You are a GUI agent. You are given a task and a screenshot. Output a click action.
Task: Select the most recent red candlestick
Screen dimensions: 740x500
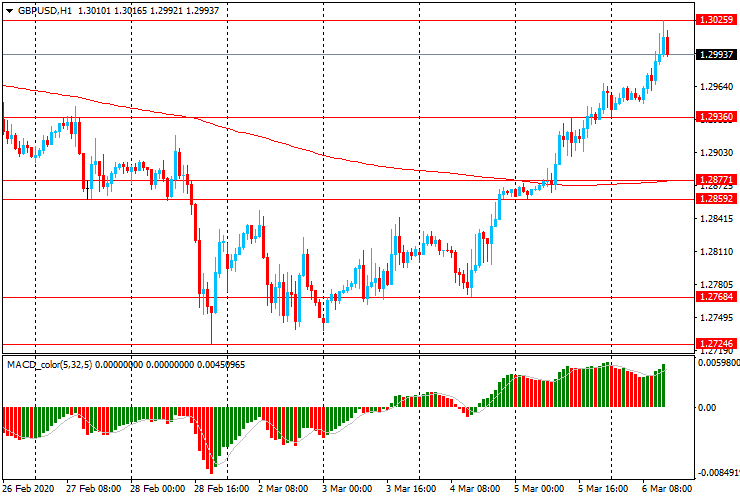(x=667, y=46)
